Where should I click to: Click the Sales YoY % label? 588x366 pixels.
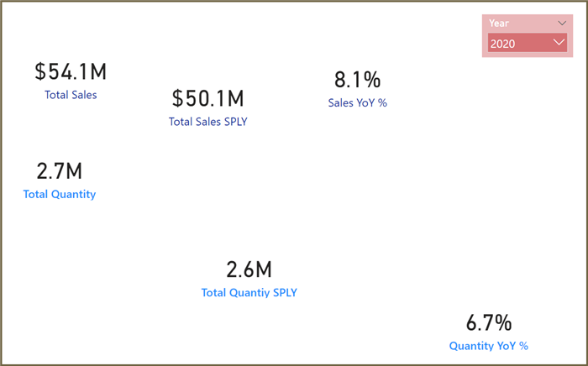[357, 102]
